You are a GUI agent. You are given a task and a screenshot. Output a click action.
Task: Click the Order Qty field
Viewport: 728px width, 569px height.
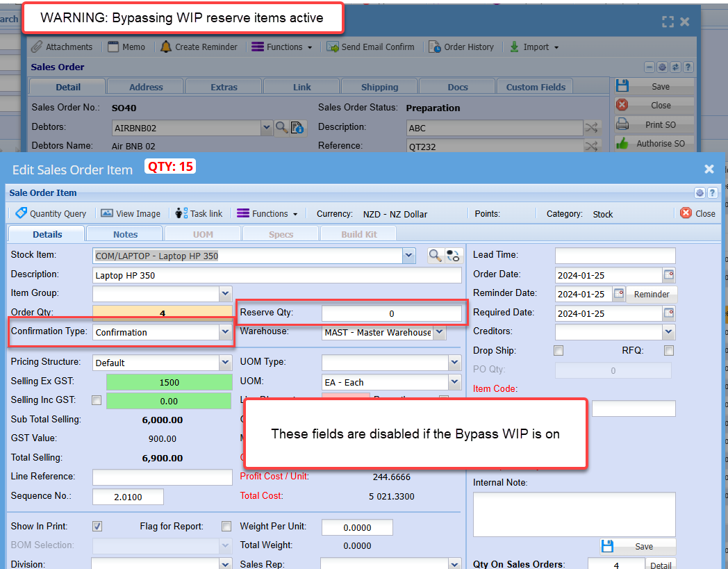coord(163,313)
